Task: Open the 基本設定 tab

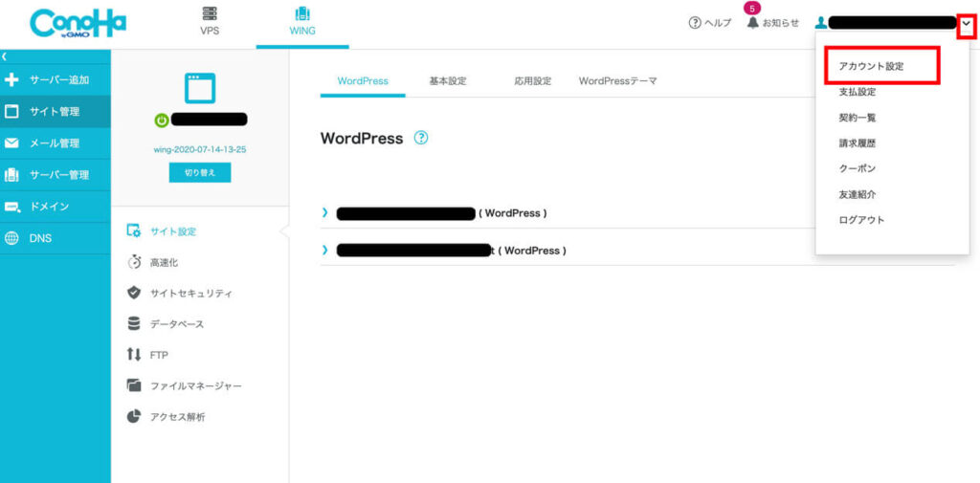Action: pos(448,81)
